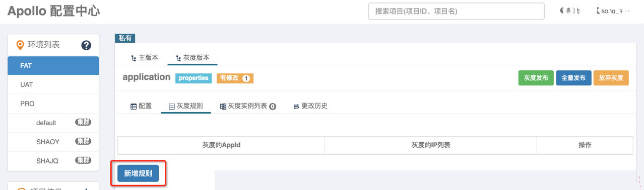Open the 灰度实例列表 tab
644x190 pixels.
(248, 106)
